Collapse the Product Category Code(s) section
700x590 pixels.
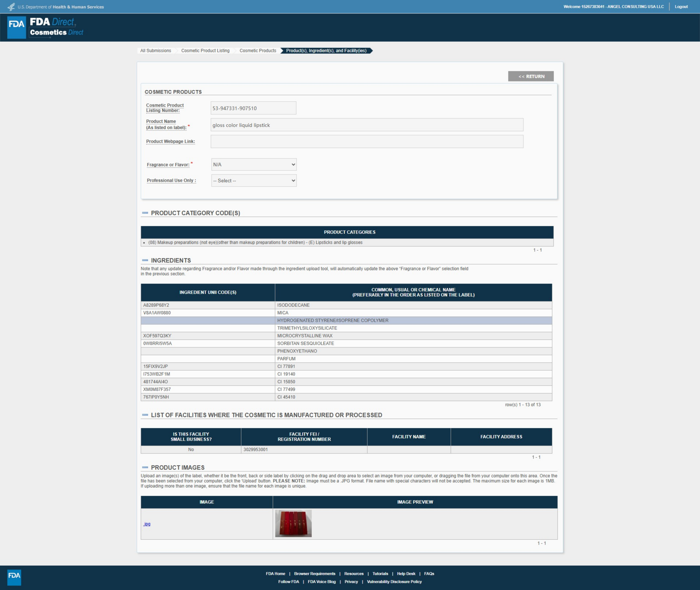click(x=145, y=213)
